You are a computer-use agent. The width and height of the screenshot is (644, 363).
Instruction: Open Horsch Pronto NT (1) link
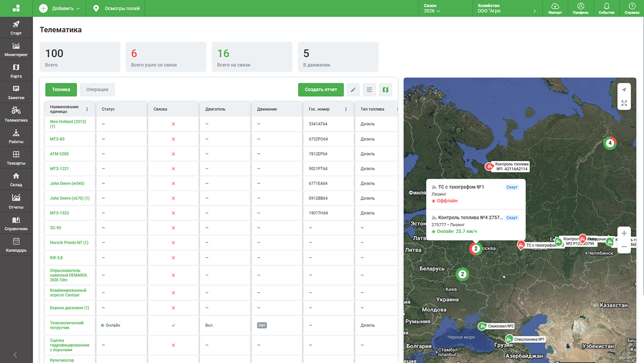click(69, 243)
